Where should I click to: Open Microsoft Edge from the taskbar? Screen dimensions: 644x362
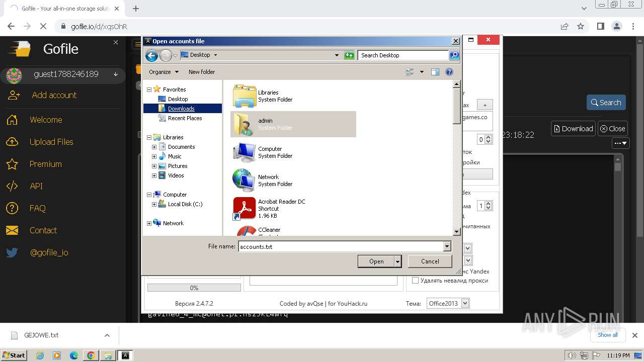pyautogui.click(x=74, y=355)
